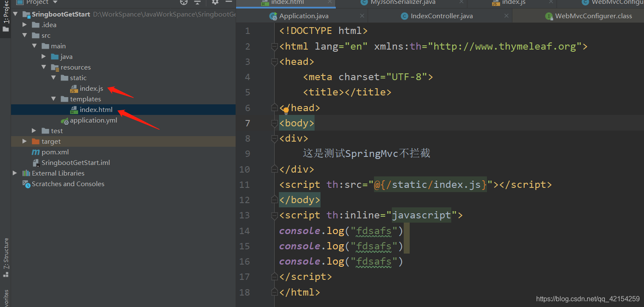Click the charset="UTF-8" meta text

[382, 77]
